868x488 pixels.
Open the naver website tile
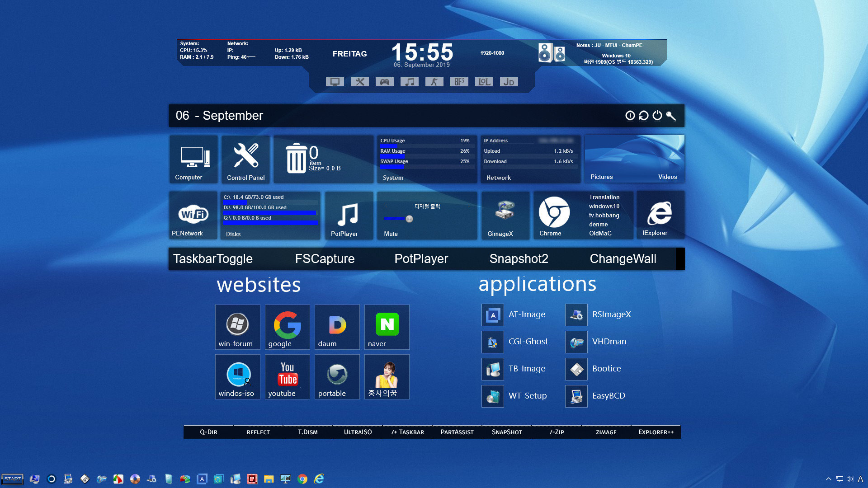pos(387,327)
